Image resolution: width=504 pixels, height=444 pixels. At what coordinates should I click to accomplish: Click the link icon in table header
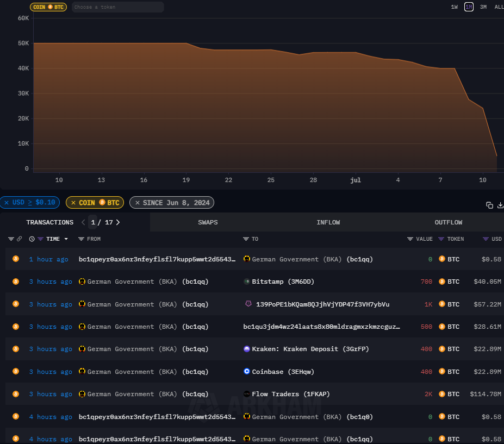tap(20, 239)
